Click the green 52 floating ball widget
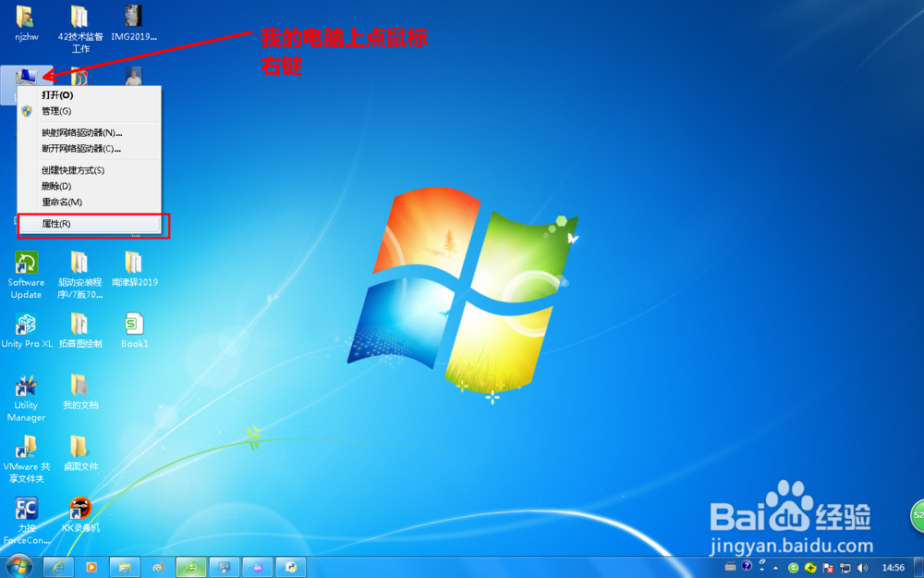The height and width of the screenshot is (578, 924). click(918, 515)
